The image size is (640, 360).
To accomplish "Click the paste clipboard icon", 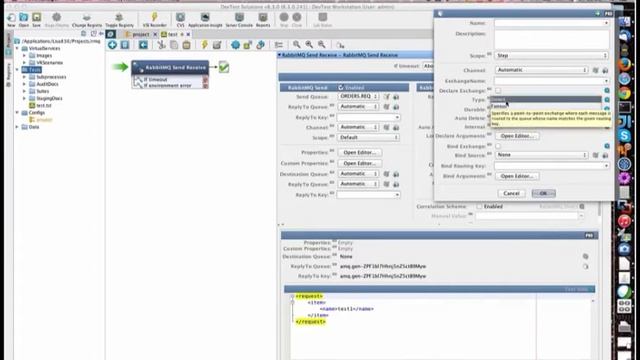I will point(187,45).
